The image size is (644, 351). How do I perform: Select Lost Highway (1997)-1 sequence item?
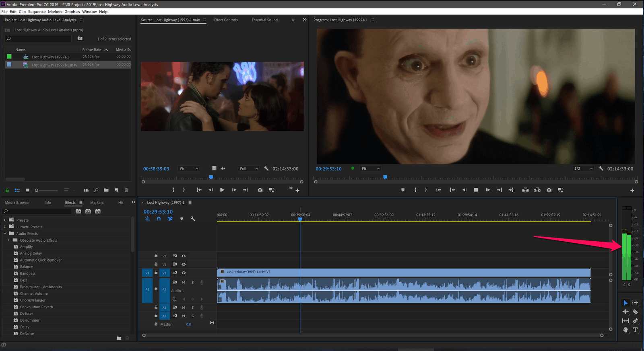pyautogui.click(x=50, y=57)
